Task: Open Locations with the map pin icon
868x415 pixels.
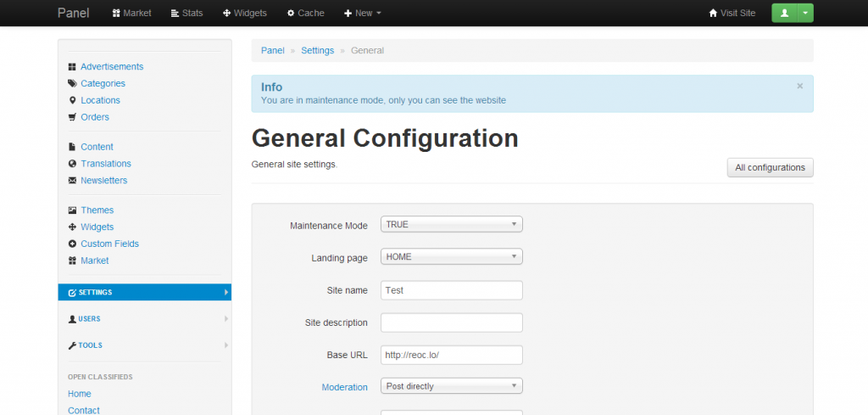Action: [100, 100]
